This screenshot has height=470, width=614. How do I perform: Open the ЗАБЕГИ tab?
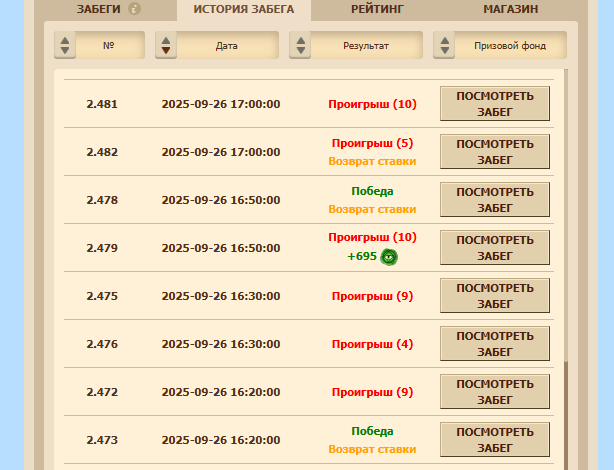coord(98,9)
